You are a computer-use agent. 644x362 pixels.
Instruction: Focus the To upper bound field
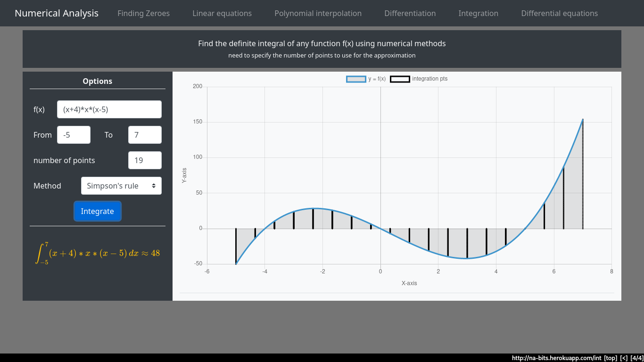click(145, 135)
